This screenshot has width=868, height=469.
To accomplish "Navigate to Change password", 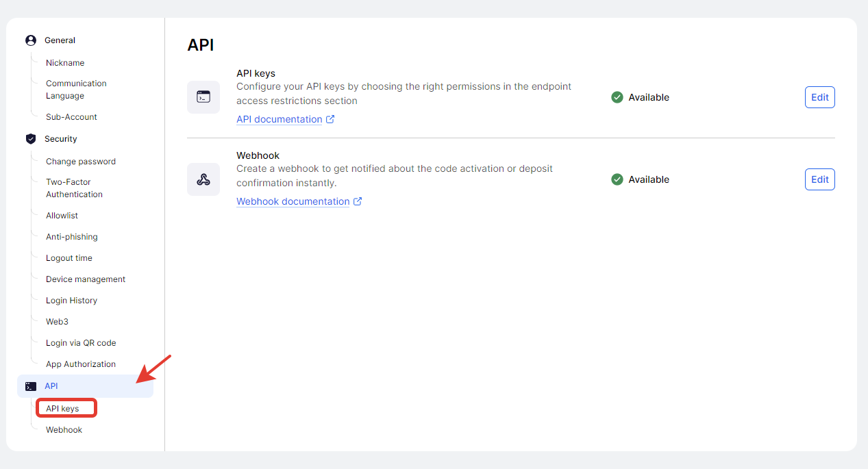I will (81, 162).
